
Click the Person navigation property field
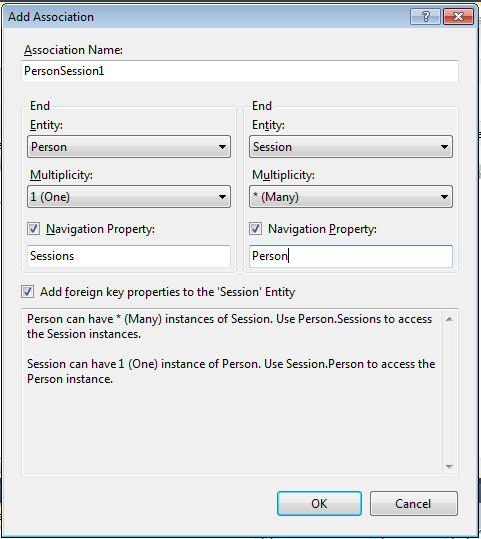(351, 256)
